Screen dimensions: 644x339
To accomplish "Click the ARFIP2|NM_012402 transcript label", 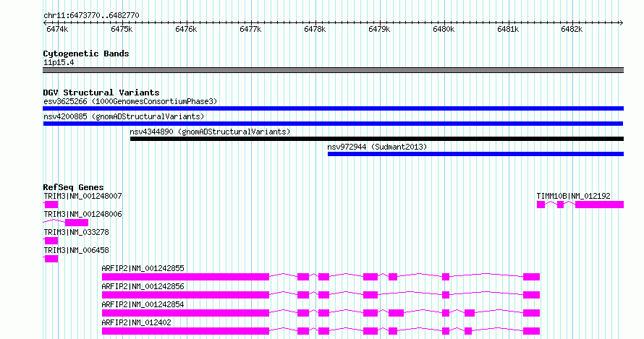I will tap(136, 322).
